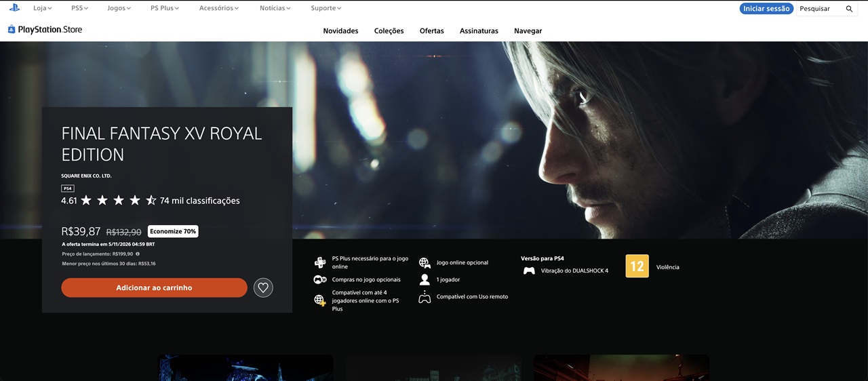
Task: Click the 1 player person icon
Action: point(425,279)
